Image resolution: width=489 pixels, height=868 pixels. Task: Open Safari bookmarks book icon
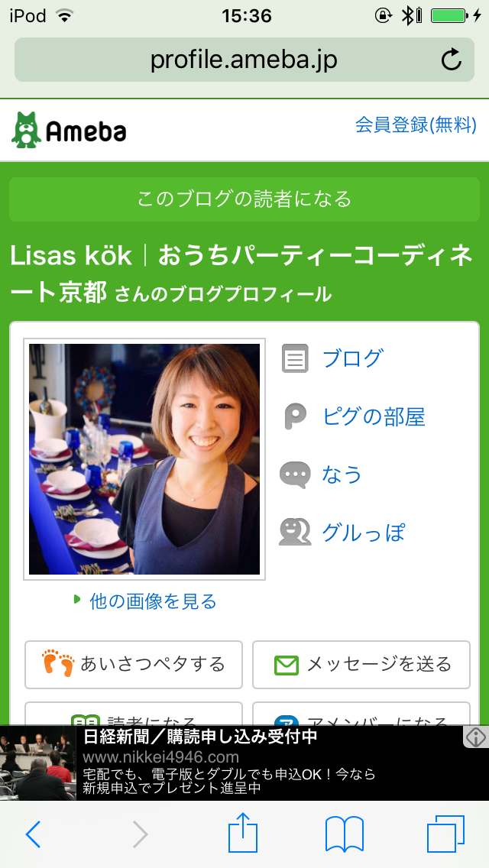click(x=344, y=834)
